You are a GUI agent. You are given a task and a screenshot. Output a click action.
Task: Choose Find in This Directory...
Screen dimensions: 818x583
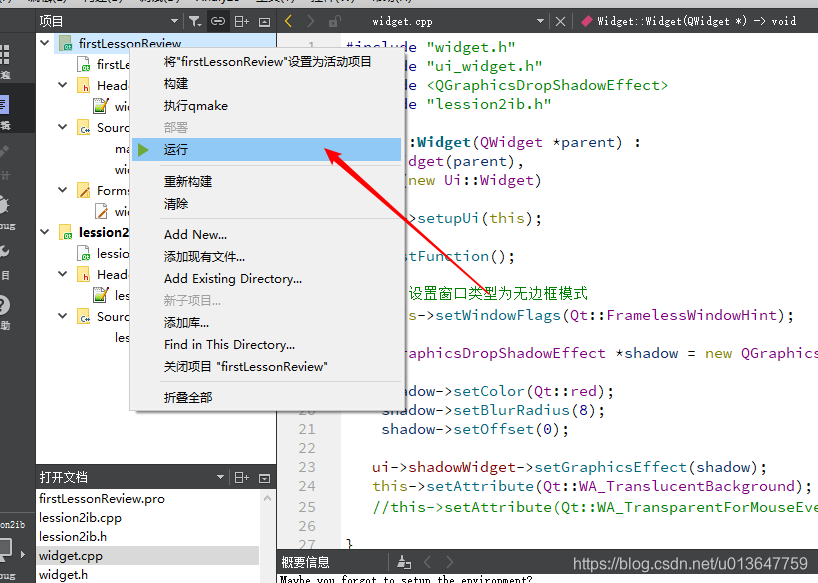267,345
